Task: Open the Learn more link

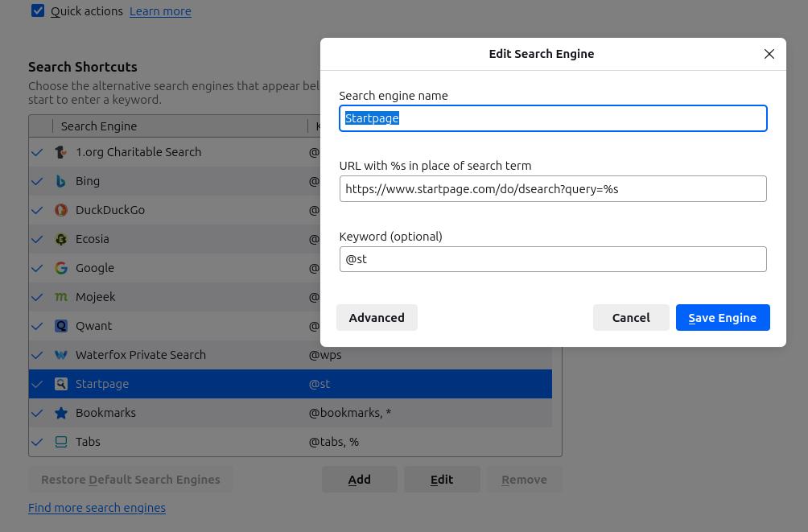Action: (160, 11)
